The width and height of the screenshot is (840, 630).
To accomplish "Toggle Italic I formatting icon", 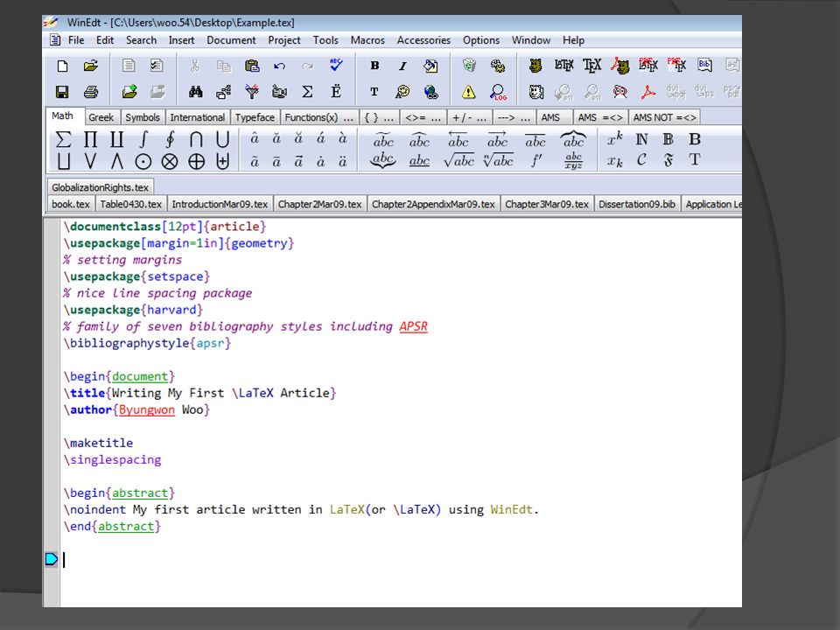I will pos(402,66).
